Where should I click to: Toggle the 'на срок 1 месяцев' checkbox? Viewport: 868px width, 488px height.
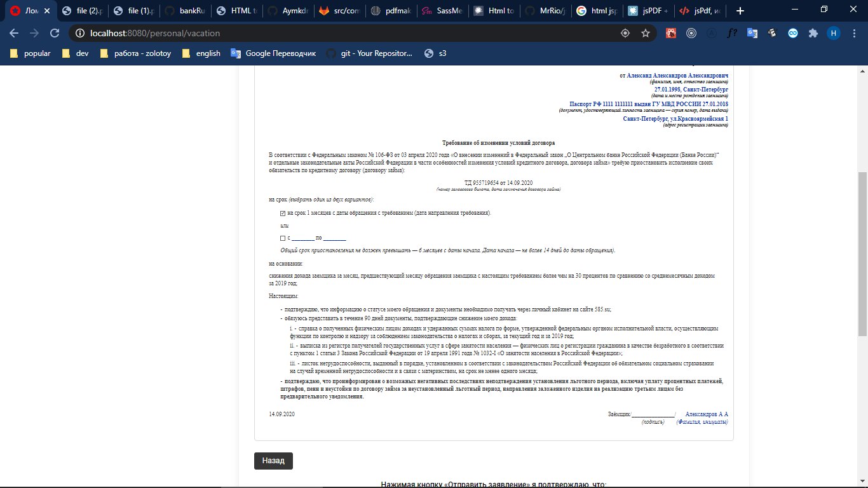pos(283,213)
